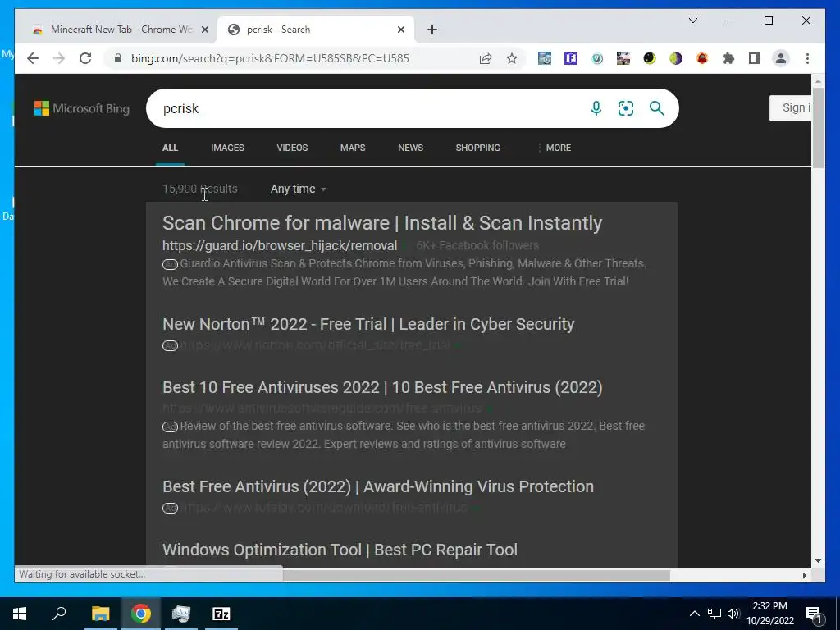This screenshot has height=630, width=840.
Task: Open the Extensions puzzle piece menu
Action: point(728,58)
